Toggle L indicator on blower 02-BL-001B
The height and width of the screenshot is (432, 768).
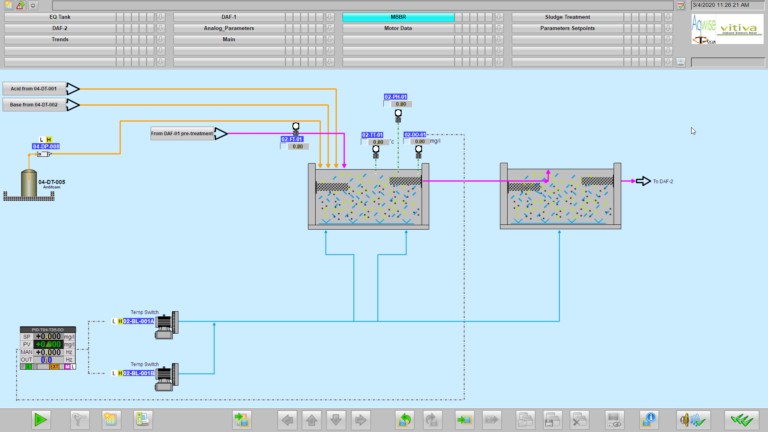tap(114, 373)
